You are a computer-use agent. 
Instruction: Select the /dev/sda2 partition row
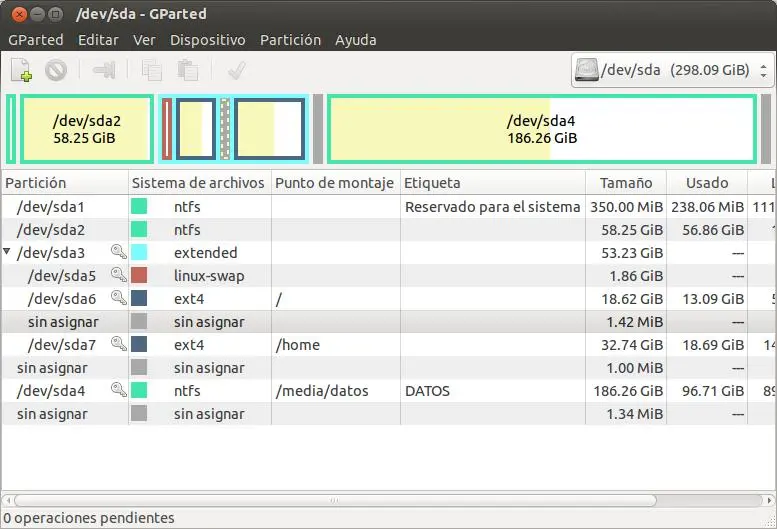click(388, 230)
